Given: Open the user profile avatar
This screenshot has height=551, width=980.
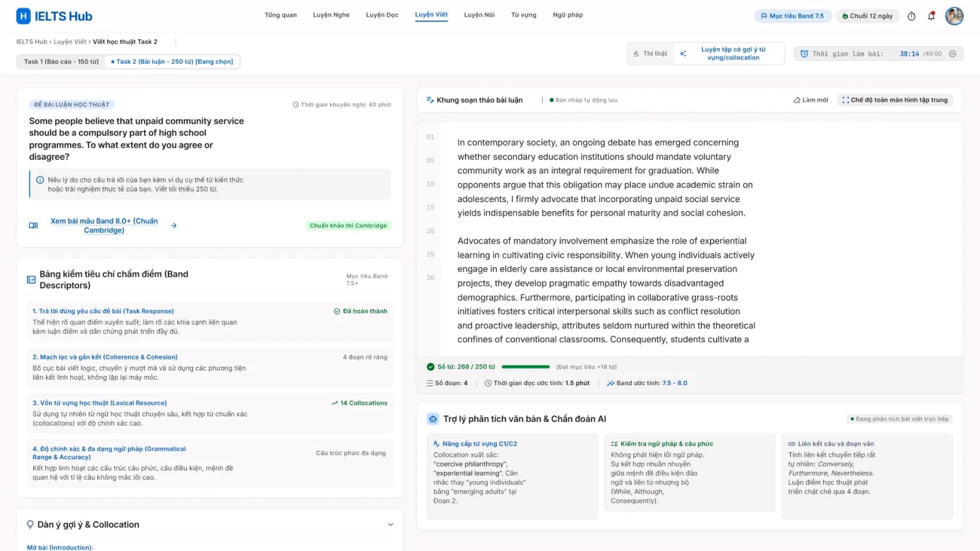Looking at the screenshot, I should (954, 16).
